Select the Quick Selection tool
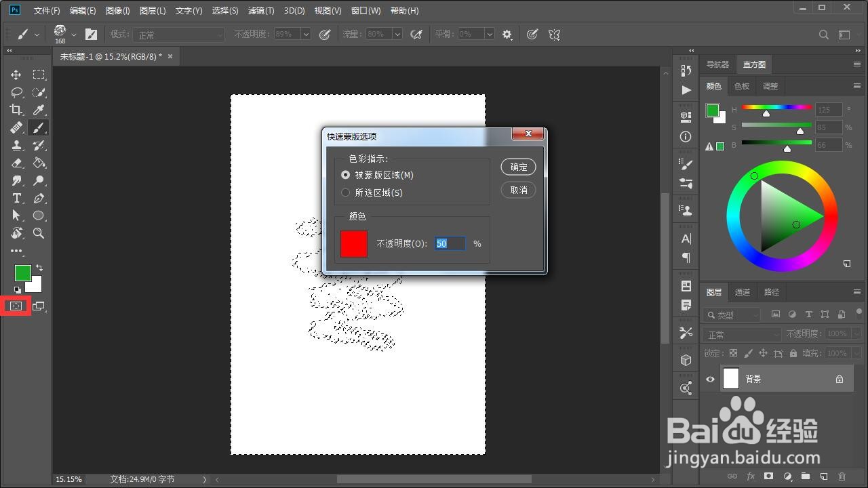Viewport: 868px width, 488px height. tap(39, 92)
